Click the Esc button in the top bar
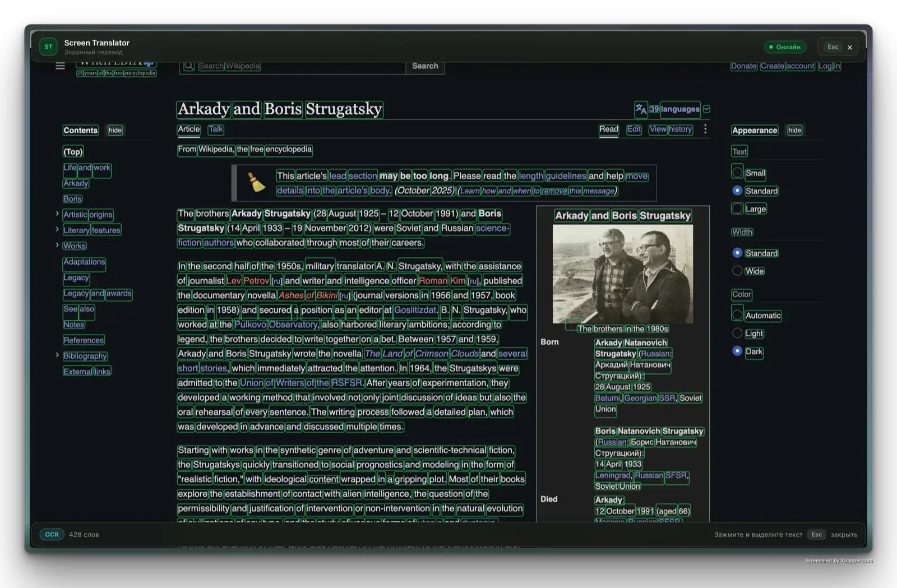897x588 pixels. coord(833,47)
